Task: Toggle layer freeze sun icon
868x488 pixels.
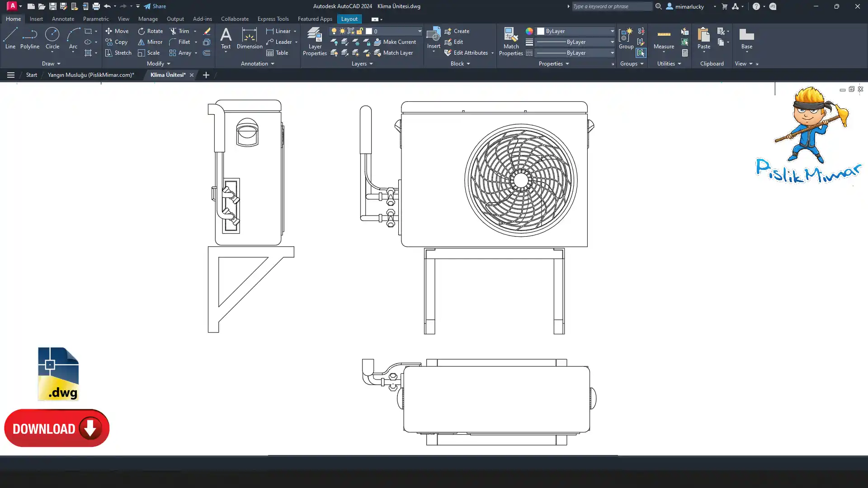Action: click(x=342, y=31)
